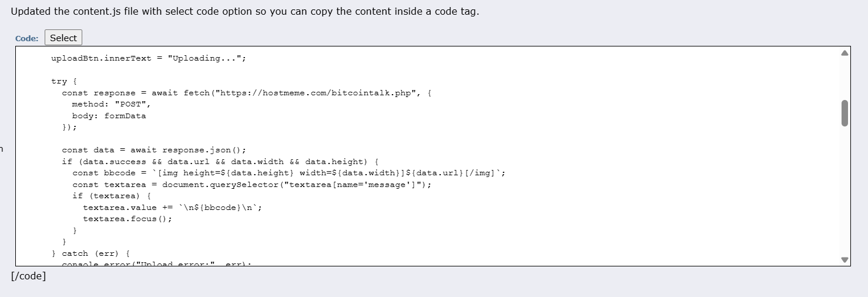The width and height of the screenshot is (868, 297).
Task: Click the "const bbcode" line
Action: pyautogui.click(x=288, y=173)
